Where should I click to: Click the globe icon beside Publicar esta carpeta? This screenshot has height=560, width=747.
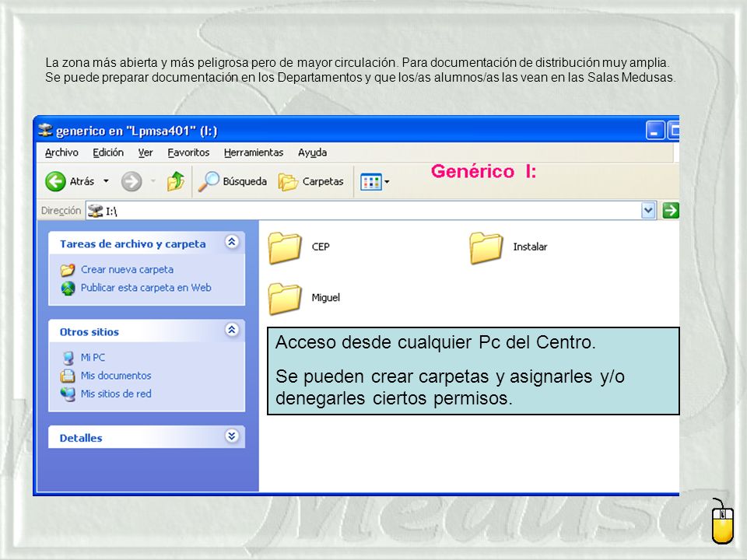pyautogui.click(x=68, y=288)
